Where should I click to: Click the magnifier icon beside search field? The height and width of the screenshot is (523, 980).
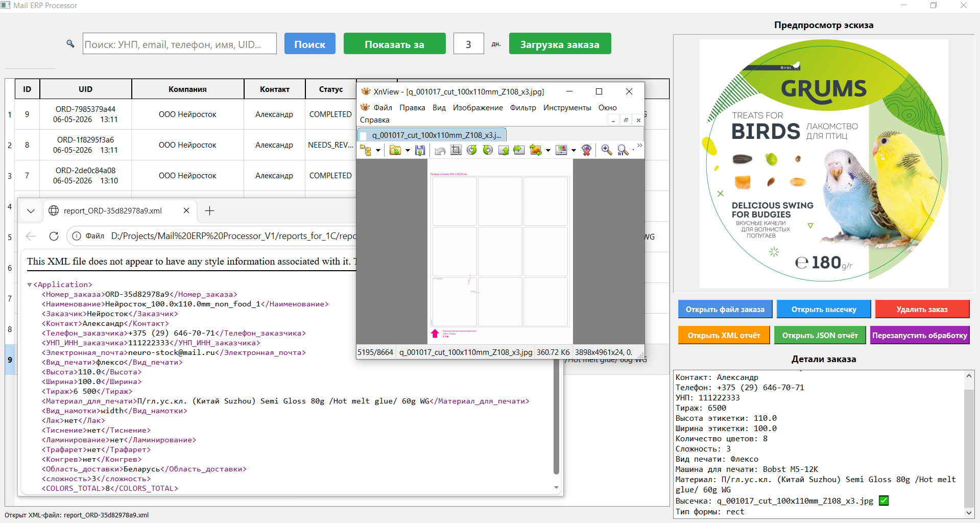(70, 44)
